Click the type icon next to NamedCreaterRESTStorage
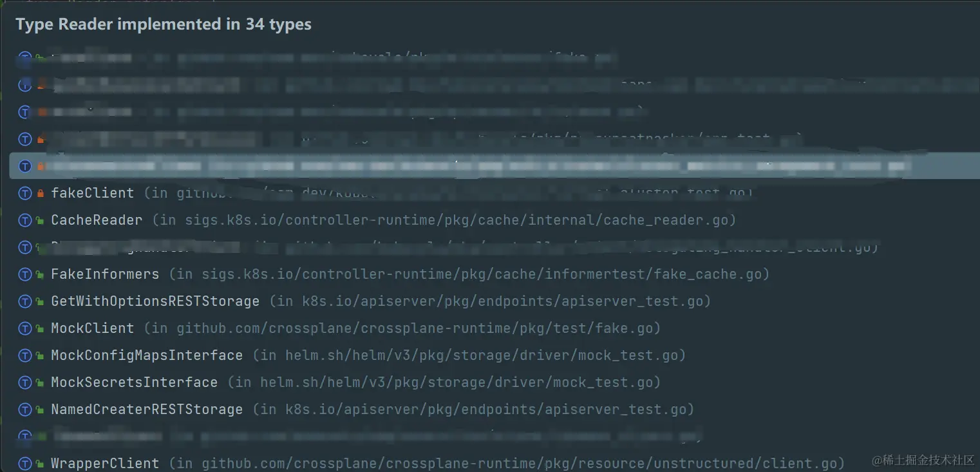The height and width of the screenshot is (472, 980). [25, 410]
